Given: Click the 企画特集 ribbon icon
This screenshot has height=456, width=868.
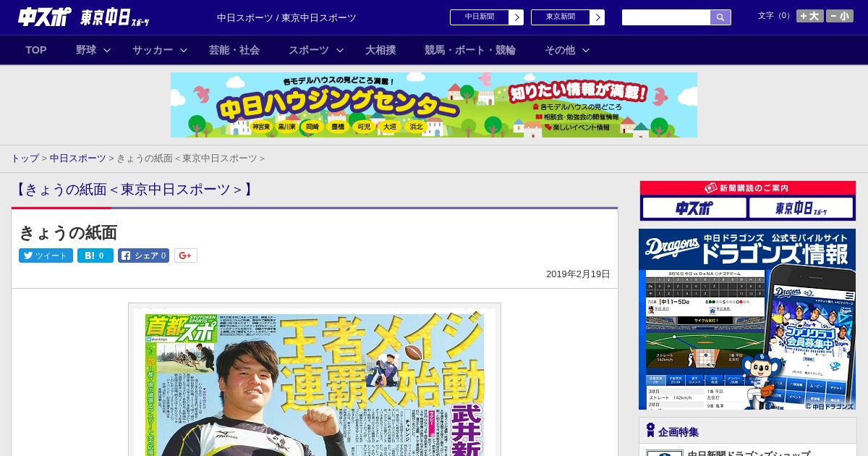Looking at the screenshot, I should (x=650, y=431).
